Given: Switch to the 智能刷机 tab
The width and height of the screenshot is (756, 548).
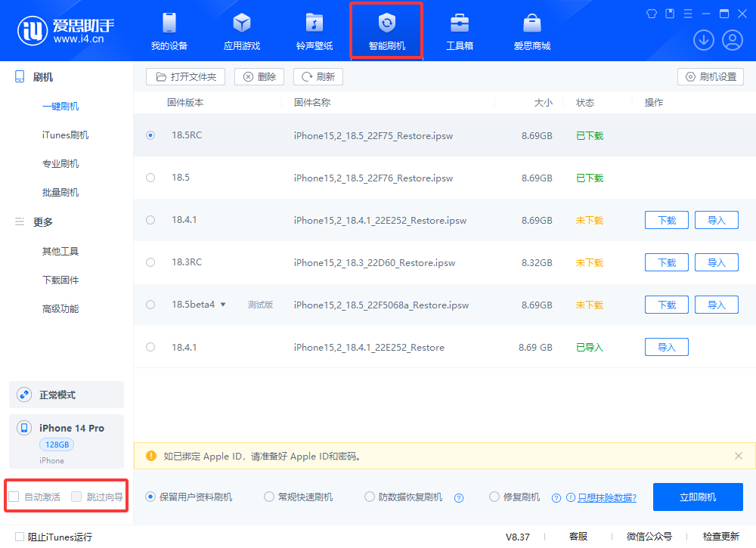Looking at the screenshot, I should pos(386,31).
